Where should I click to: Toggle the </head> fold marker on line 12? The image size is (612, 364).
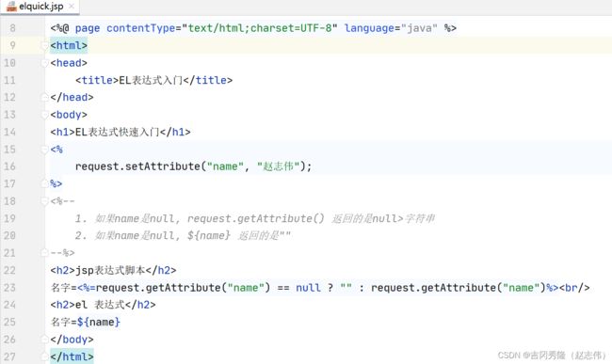[x=44, y=98]
